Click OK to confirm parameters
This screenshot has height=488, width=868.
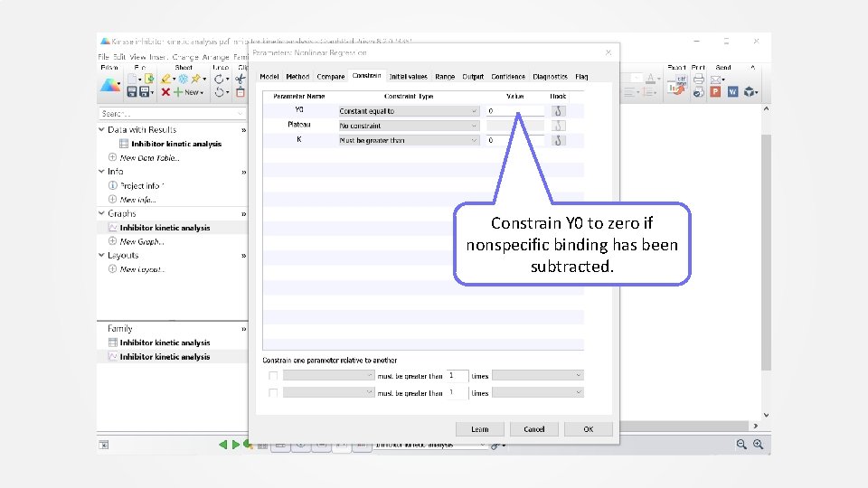tap(589, 429)
